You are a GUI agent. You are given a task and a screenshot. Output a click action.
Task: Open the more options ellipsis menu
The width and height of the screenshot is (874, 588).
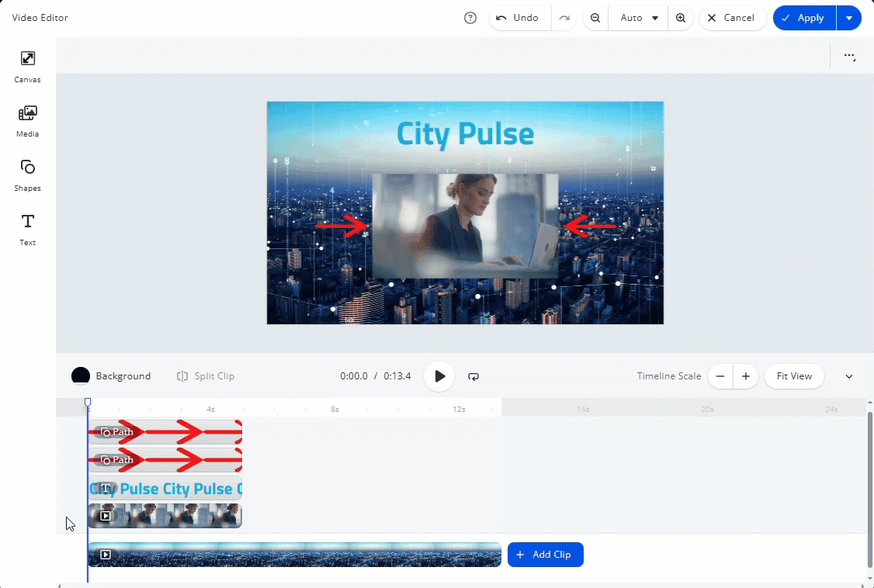click(x=850, y=57)
